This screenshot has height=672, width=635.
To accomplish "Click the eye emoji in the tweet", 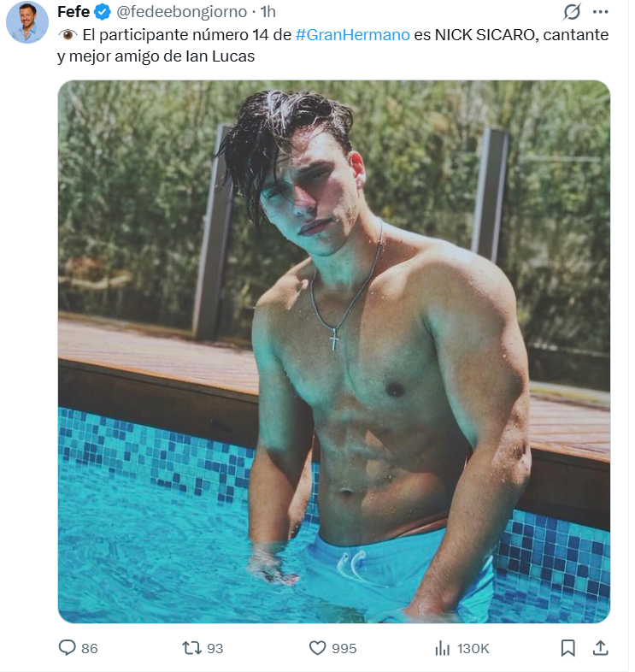I will [68, 35].
